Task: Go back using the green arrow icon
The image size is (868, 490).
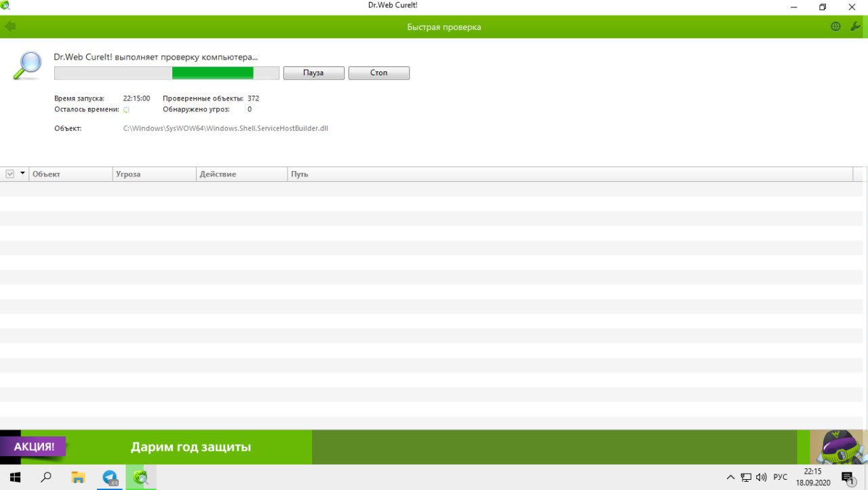Action: coord(9,26)
